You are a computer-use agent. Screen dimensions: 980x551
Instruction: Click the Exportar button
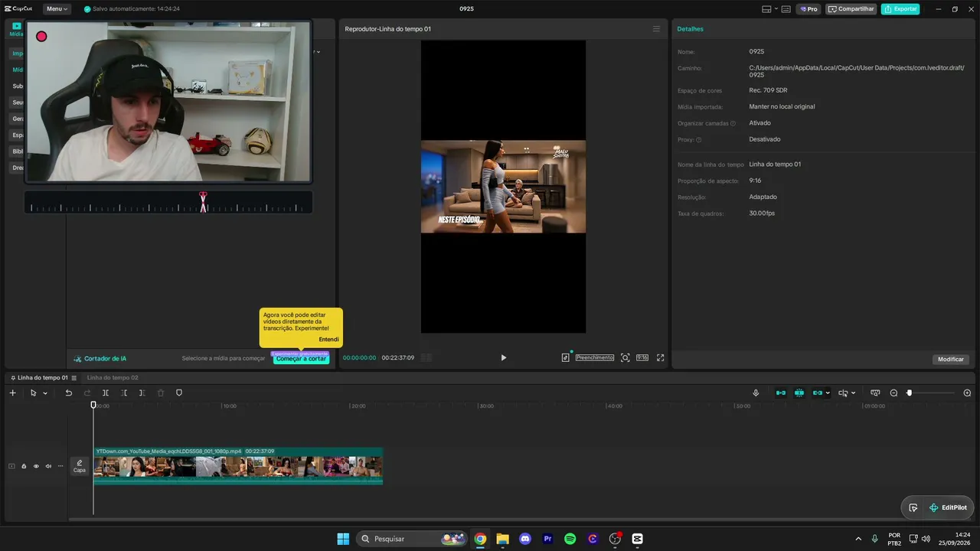[x=900, y=9]
